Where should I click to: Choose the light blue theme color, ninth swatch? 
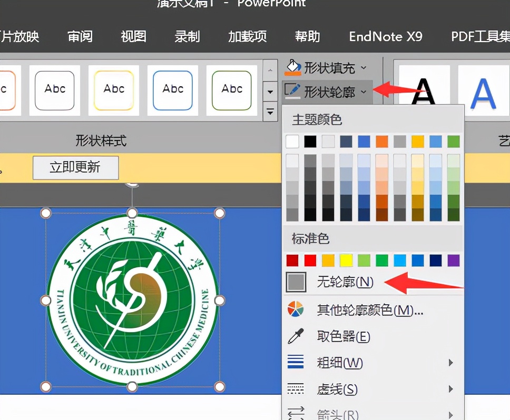(436, 142)
